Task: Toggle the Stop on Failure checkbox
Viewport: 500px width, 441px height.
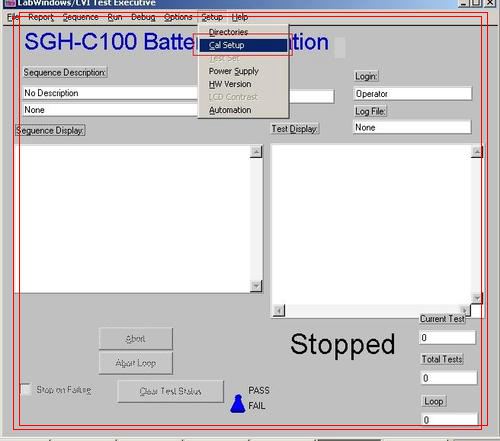Action: coord(26,390)
